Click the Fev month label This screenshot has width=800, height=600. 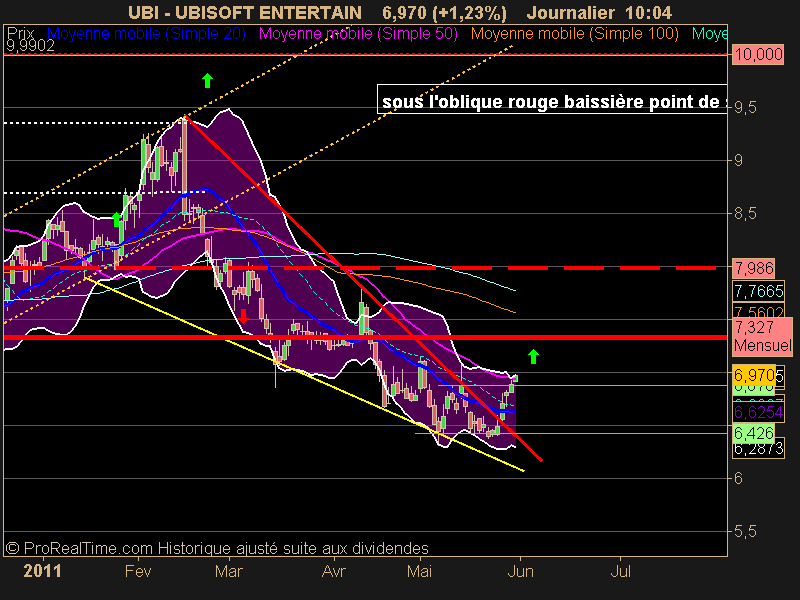click(x=138, y=571)
